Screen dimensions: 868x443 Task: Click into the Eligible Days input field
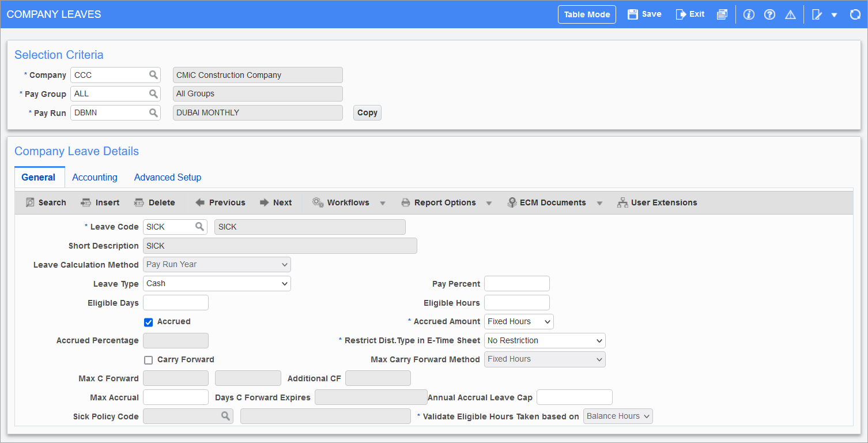click(x=175, y=302)
